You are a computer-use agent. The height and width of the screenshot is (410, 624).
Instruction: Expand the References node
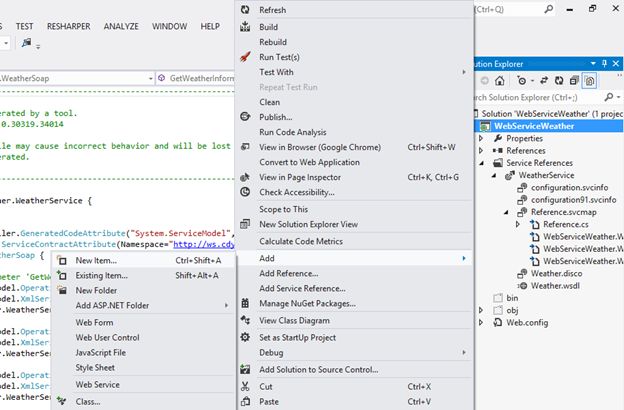(481, 150)
